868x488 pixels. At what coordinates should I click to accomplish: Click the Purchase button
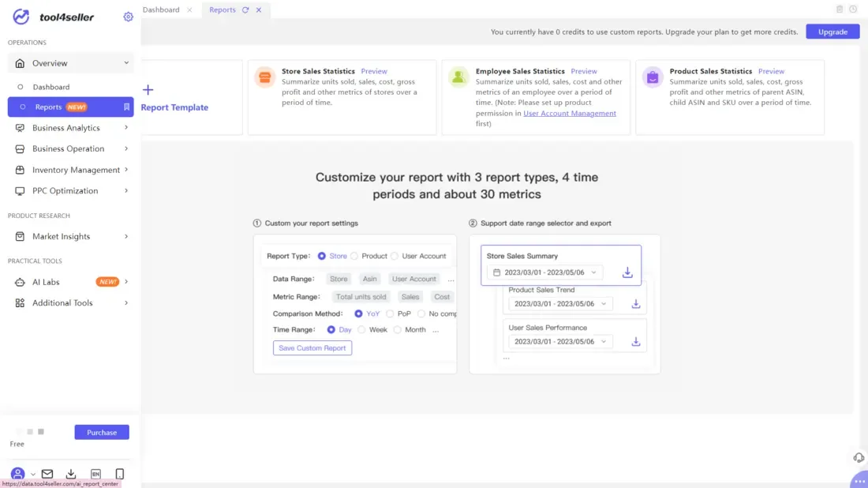(x=102, y=433)
